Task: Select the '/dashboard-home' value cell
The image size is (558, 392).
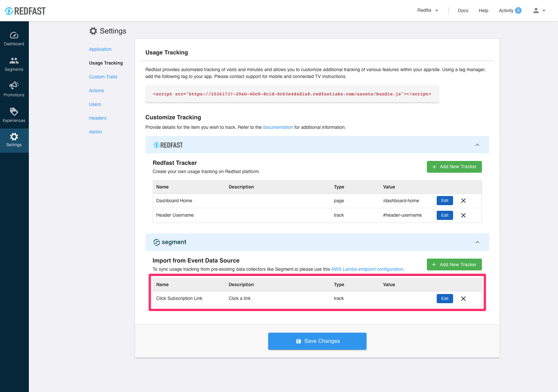Action: [401, 201]
